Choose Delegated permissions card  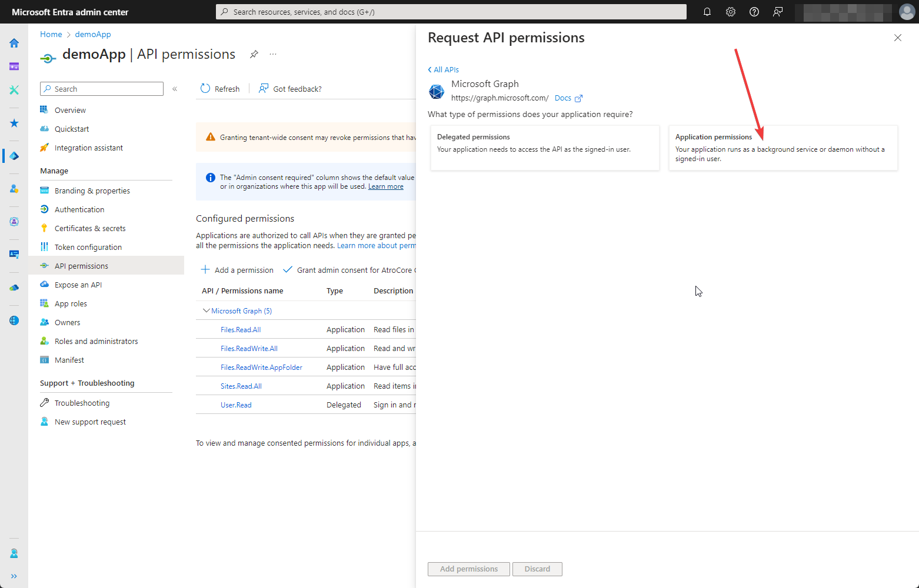coord(545,148)
